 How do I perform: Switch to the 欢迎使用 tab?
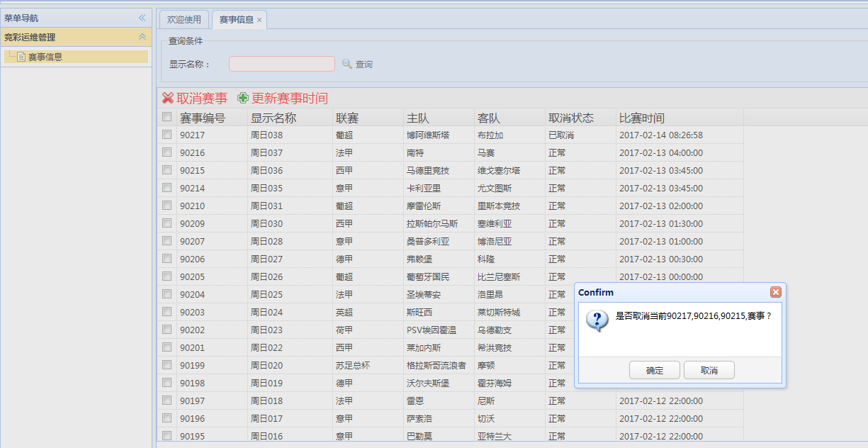[x=184, y=21]
